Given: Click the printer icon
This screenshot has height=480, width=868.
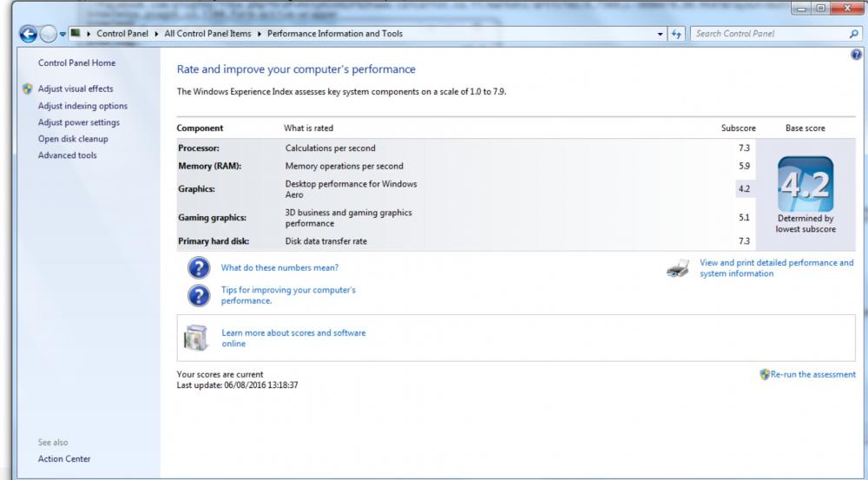Looking at the screenshot, I should pos(678,268).
